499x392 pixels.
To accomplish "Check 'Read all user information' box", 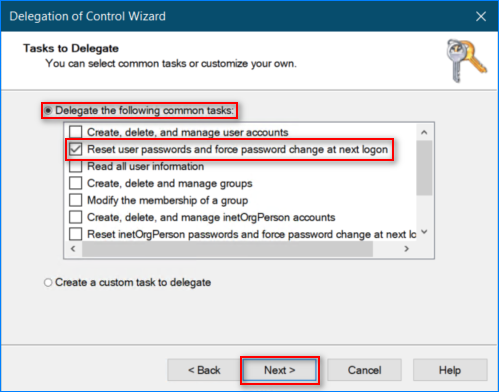I will coord(76,166).
